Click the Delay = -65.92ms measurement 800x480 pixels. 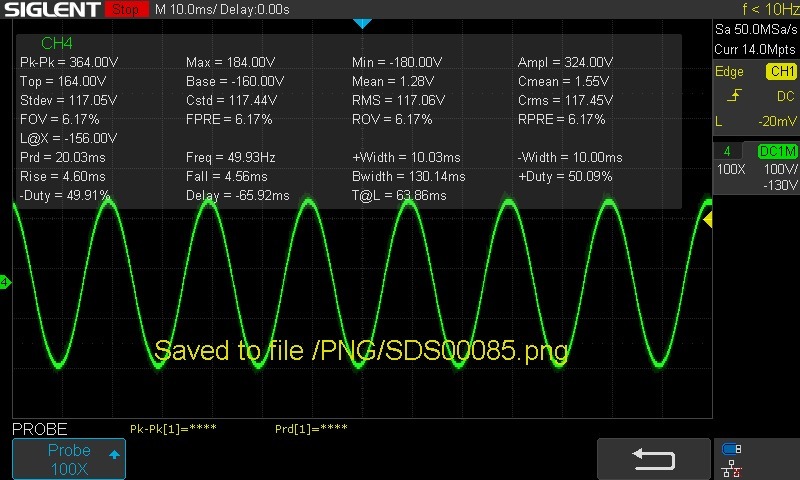(x=238, y=195)
